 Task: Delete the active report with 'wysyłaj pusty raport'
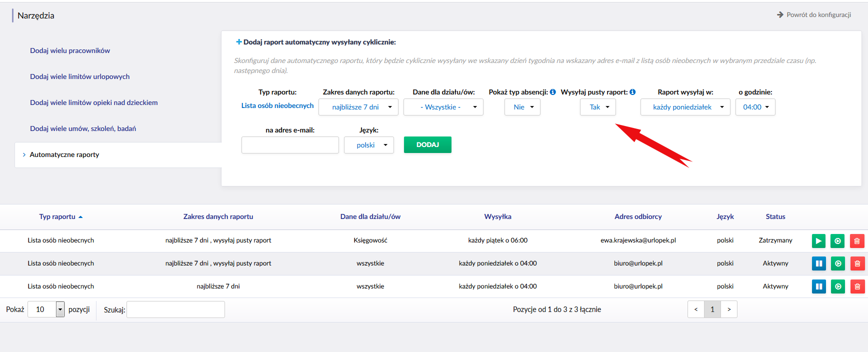tap(857, 263)
